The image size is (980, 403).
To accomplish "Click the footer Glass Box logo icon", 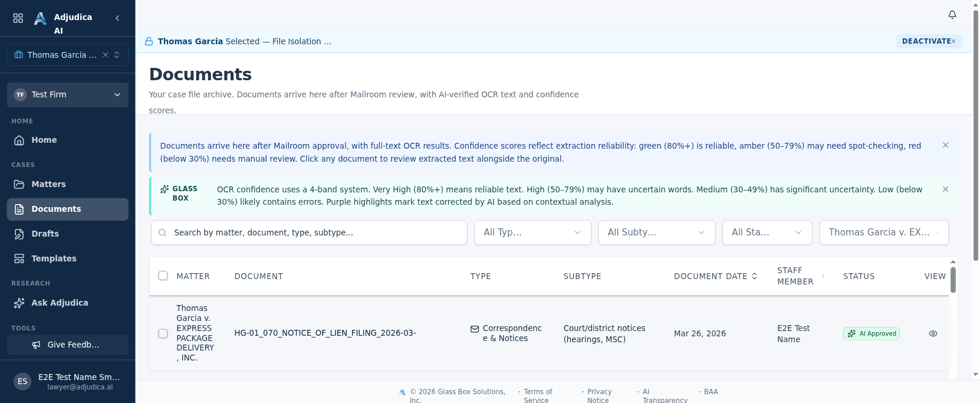I will pos(402,392).
